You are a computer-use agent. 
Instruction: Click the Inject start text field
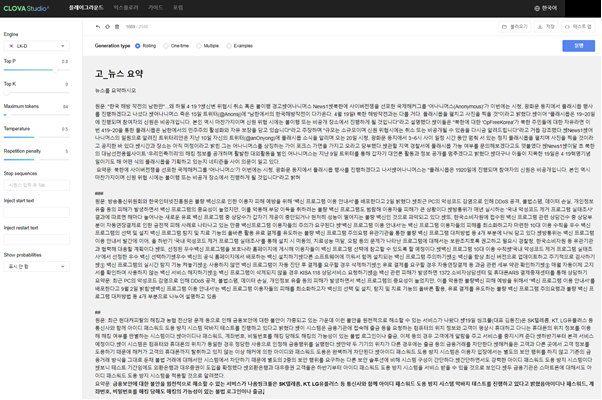(36, 212)
